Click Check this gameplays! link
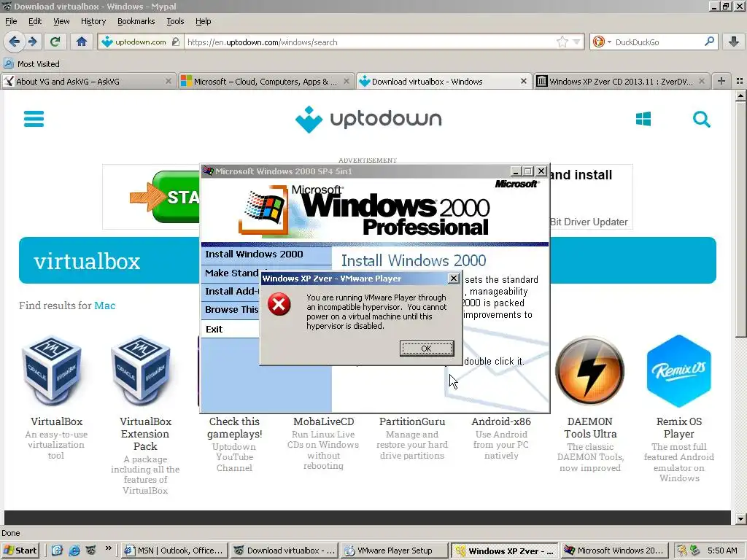The width and height of the screenshot is (747, 560). pos(234,427)
